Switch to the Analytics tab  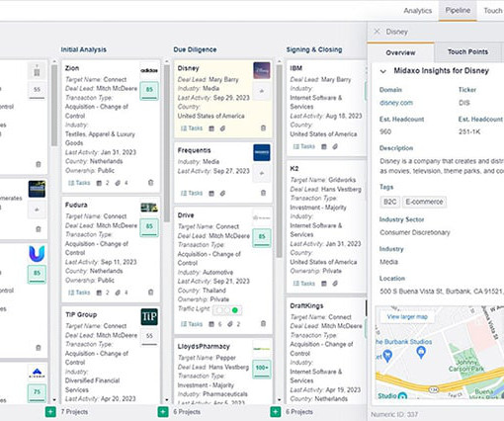pos(418,11)
